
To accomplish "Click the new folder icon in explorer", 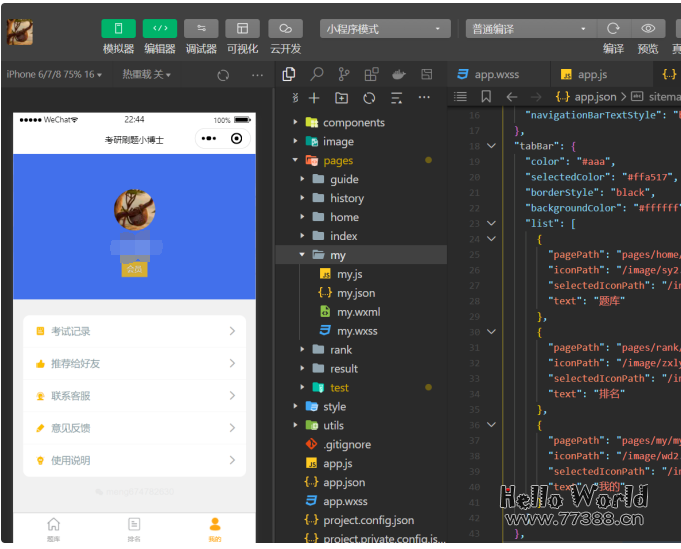I will click(341, 98).
